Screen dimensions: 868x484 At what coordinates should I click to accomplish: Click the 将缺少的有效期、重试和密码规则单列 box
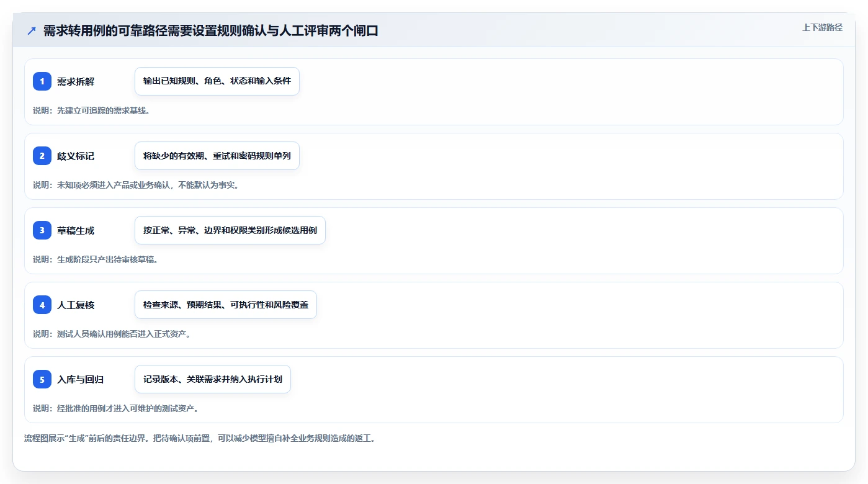tap(217, 156)
